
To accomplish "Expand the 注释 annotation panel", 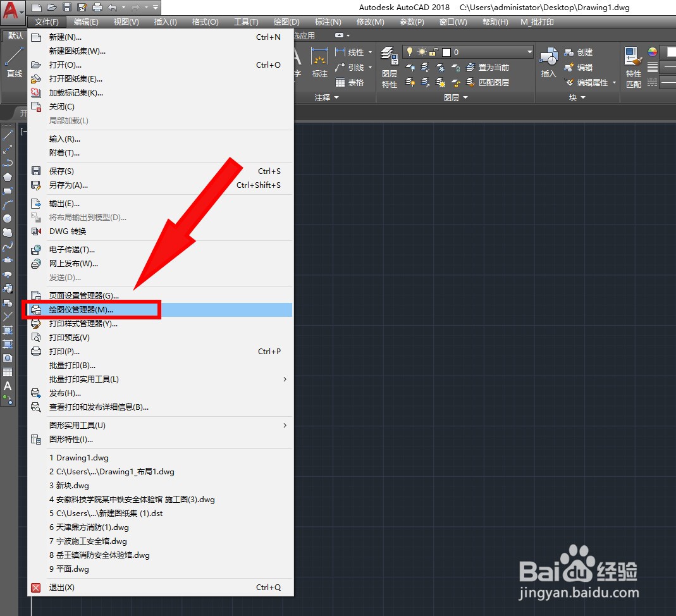I will [x=326, y=98].
